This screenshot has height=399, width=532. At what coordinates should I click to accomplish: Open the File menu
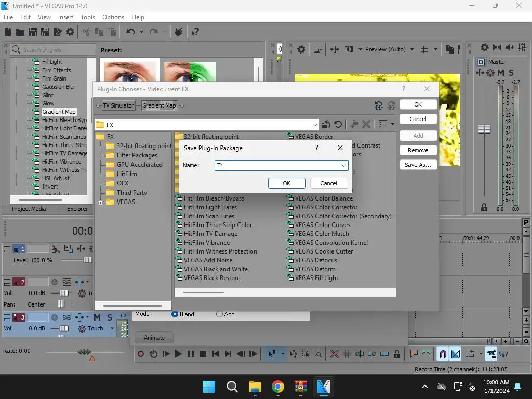pyautogui.click(x=8, y=17)
